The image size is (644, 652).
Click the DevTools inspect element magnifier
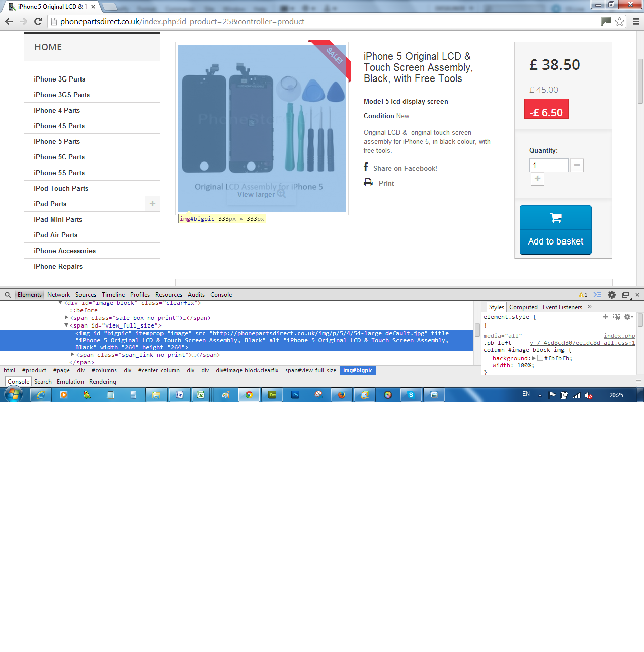[8, 295]
